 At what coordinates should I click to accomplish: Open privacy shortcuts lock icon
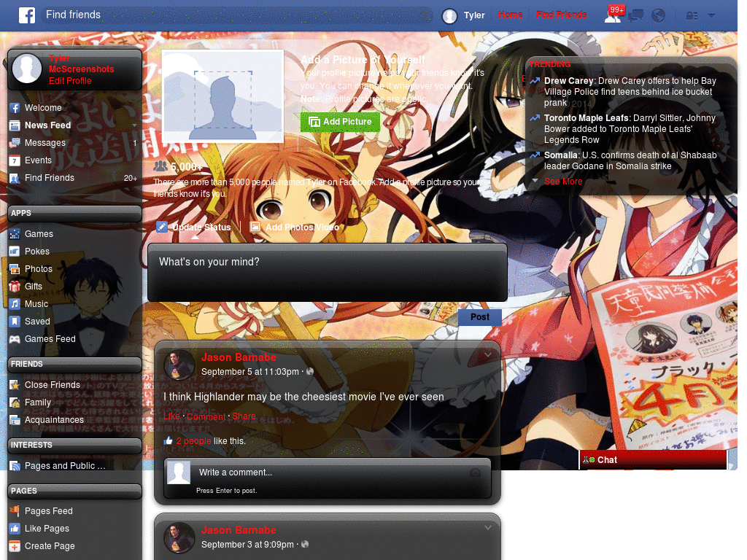pos(692,16)
